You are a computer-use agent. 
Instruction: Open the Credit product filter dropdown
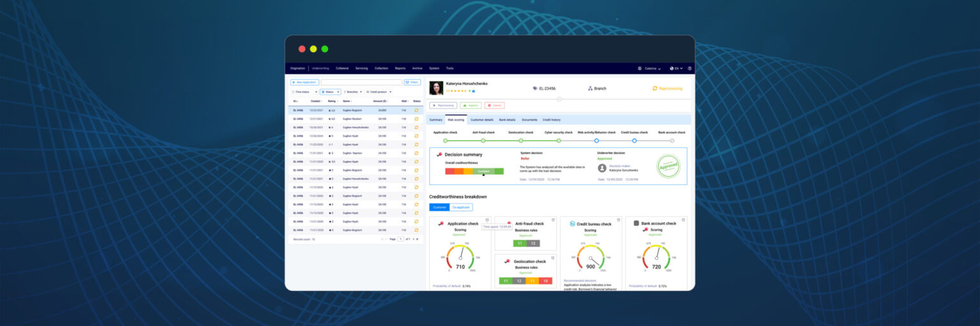(x=379, y=92)
